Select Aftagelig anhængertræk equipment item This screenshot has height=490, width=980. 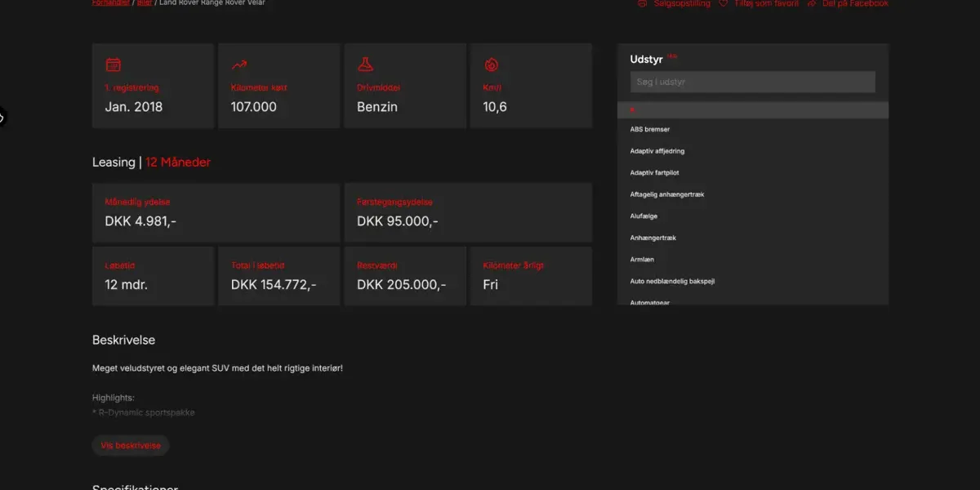point(666,194)
